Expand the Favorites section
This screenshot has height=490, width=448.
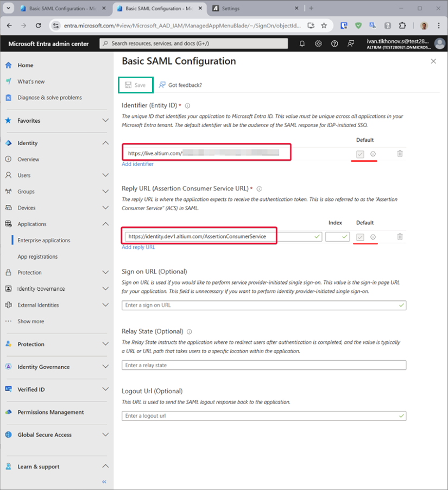[x=105, y=120]
